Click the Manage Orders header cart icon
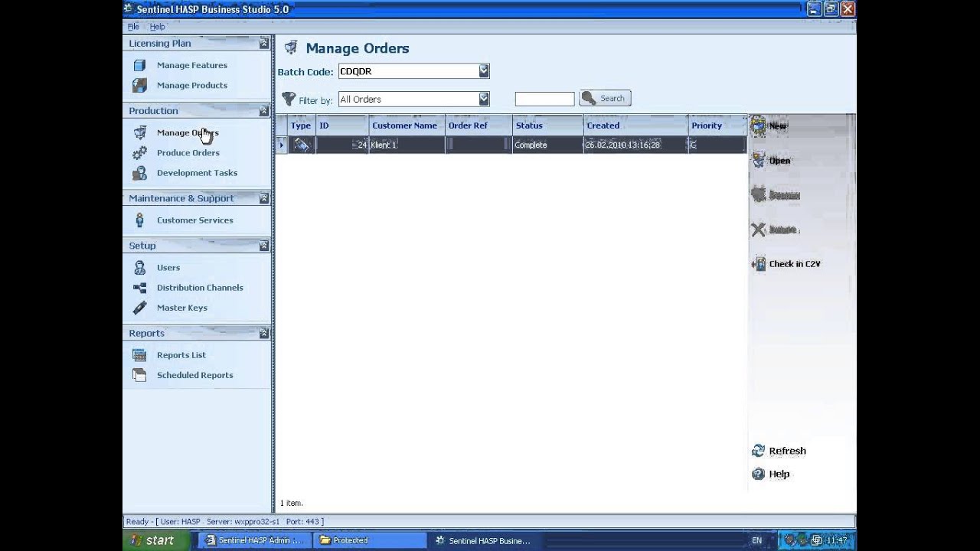 pos(291,48)
